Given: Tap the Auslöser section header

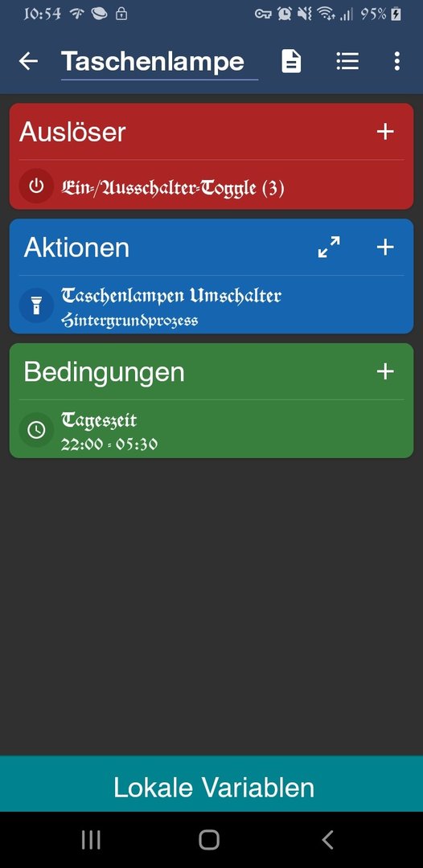Looking at the screenshot, I should [x=72, y=133].
